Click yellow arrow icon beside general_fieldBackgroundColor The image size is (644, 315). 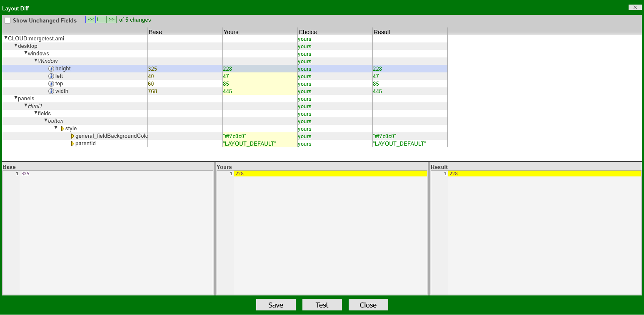tap(72, 136)
